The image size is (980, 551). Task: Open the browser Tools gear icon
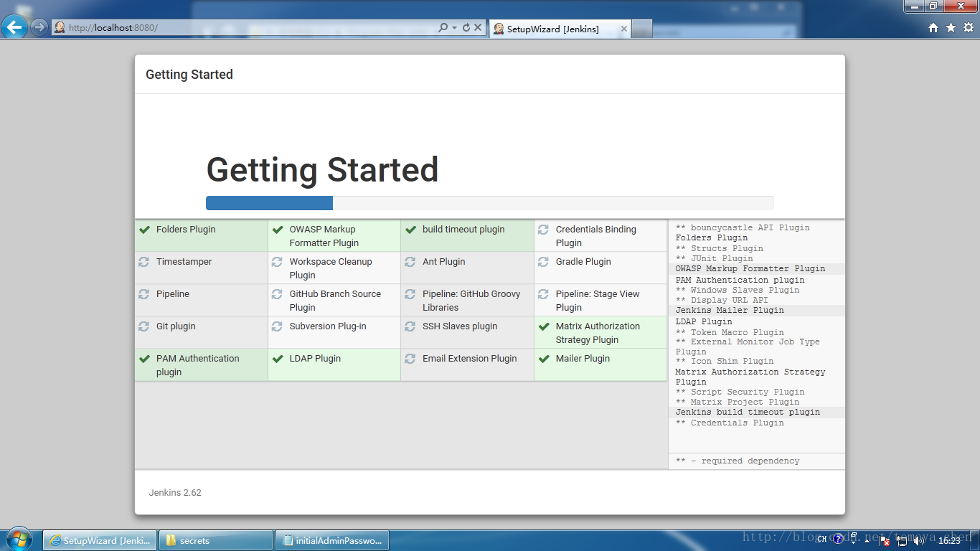969,27
